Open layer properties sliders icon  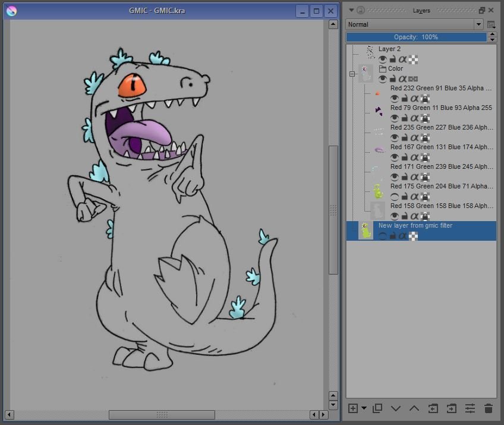click(x=470, y=408)
